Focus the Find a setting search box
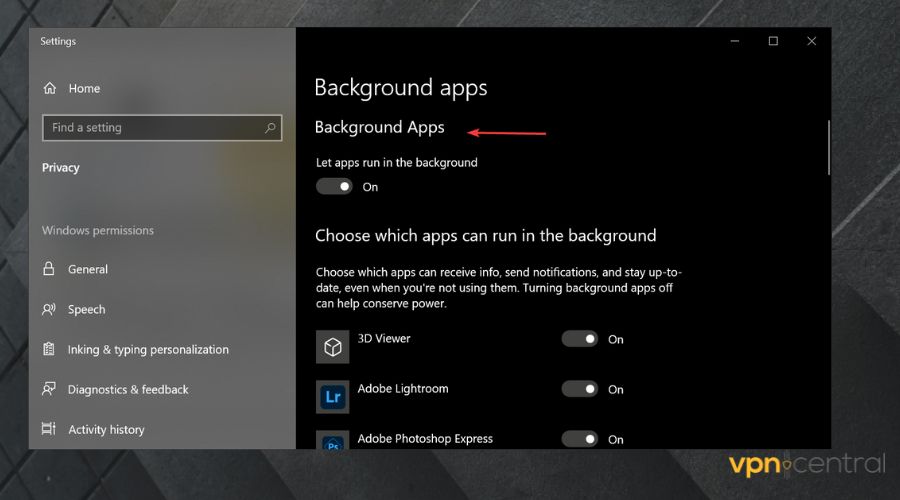Viewport: 900px width, 500px height. point(150,128)
